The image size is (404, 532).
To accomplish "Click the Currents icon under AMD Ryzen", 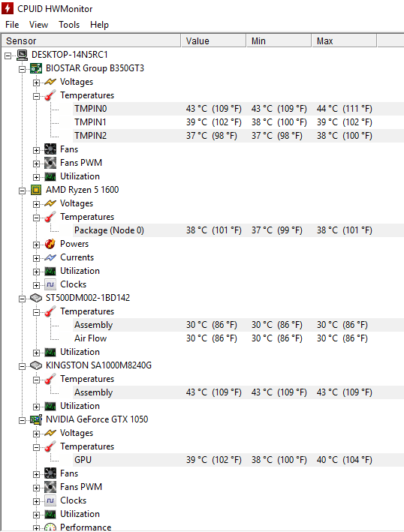I will pyautogui.click(x=50, y=257).
